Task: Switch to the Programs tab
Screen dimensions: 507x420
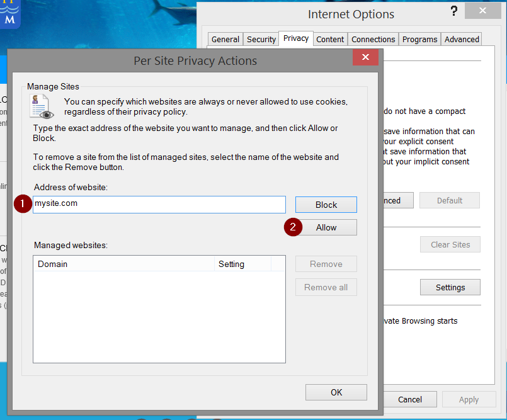Action: [x=419, y=39]
